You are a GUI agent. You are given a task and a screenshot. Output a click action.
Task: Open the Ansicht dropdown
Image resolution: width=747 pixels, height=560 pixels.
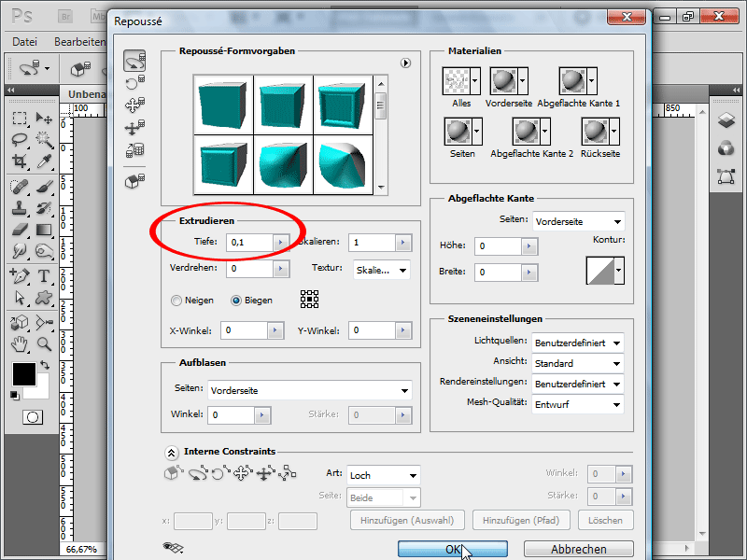[578, 363]
